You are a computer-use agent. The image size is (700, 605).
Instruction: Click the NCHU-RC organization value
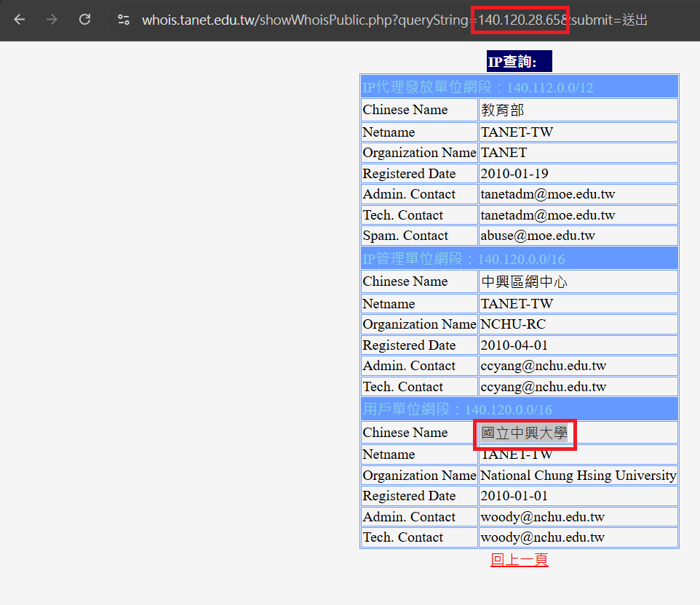[x=578, y=324]
